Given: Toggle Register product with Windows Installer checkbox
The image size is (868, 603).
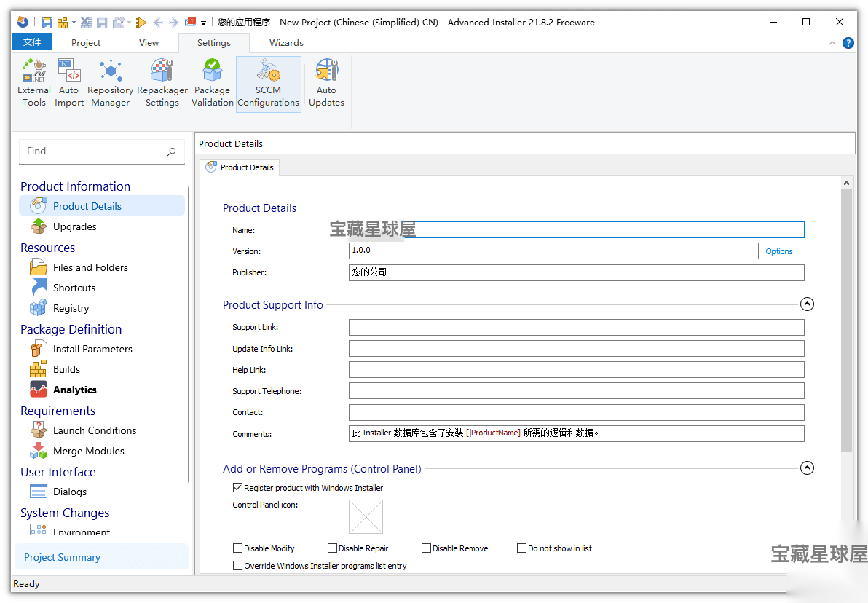Looking at the screenshot, I should tap(238, 488).
